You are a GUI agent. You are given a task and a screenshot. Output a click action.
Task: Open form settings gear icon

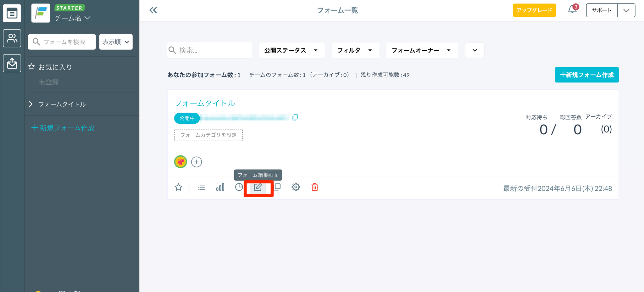(296, 187)
